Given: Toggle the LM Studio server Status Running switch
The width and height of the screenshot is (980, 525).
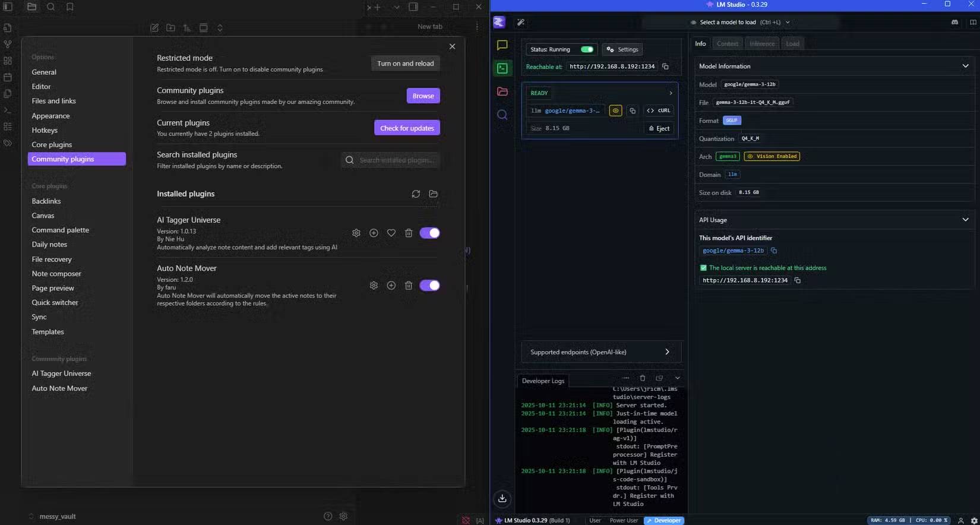Looking at the screenshot, I should [587, 49].
